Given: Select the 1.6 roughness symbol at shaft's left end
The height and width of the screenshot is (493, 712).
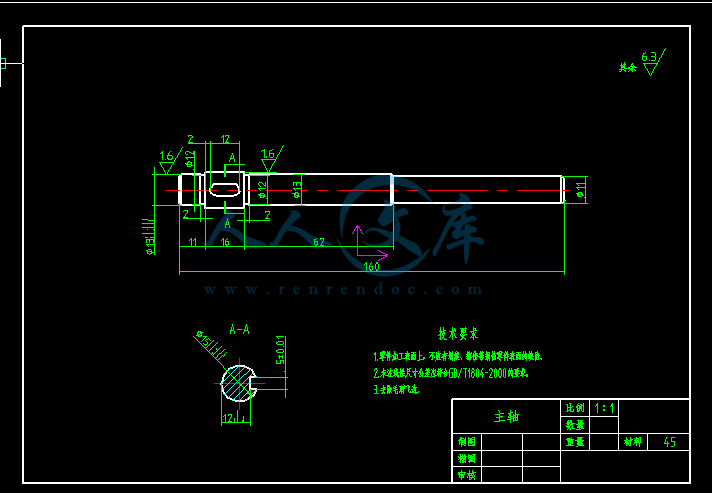Looking at the screenshot, I should pyautogui.click(x=167, y=158).
